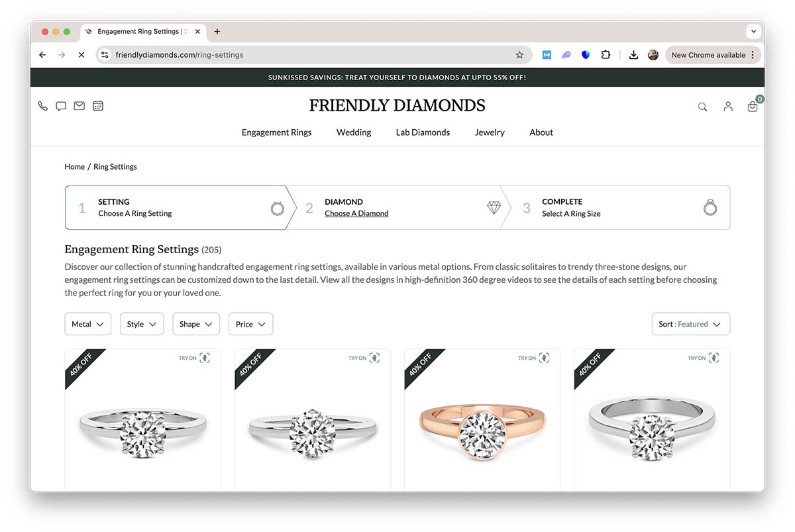Open the Chrome downloads icon
This screenshot has width=795, height=532.
pyautogui.click(x=633, y=55)
